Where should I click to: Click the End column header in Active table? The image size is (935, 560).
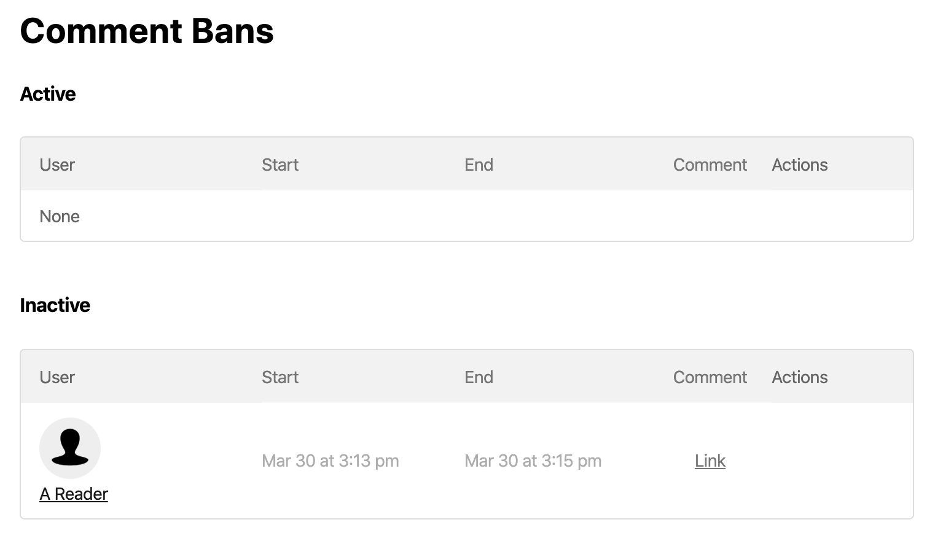(479, 165)
